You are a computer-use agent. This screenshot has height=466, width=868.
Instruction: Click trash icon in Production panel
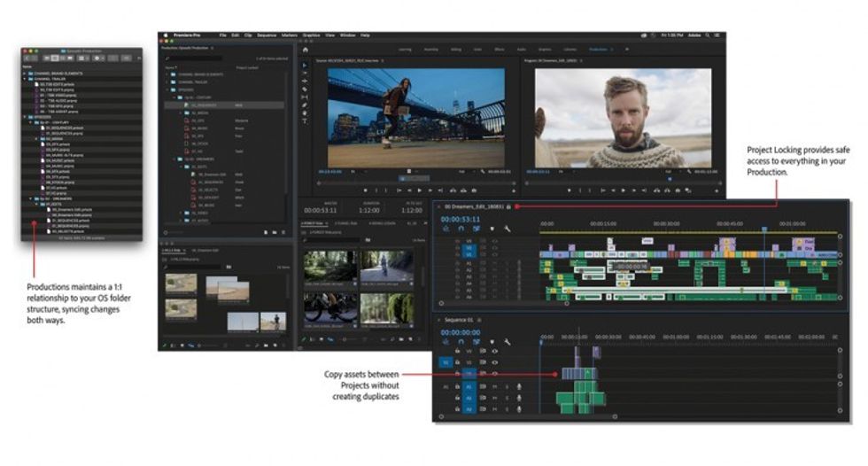(x=283, y=232)
